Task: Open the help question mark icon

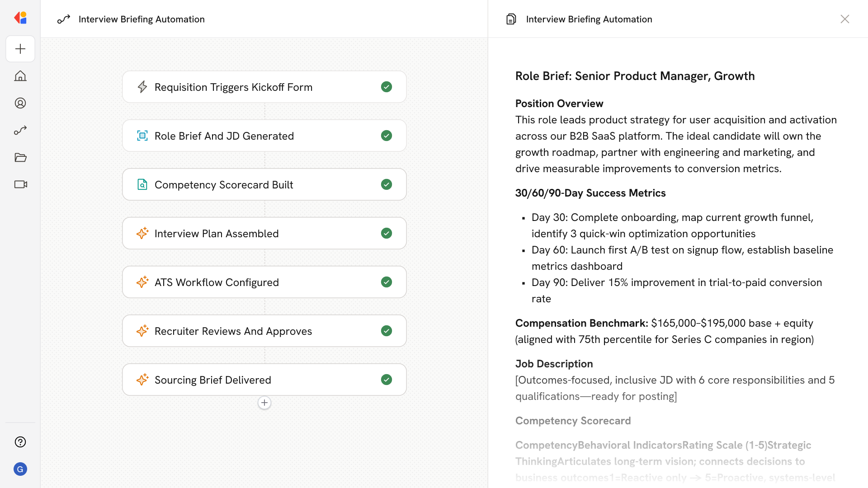Action: click(x=20, y=442)
